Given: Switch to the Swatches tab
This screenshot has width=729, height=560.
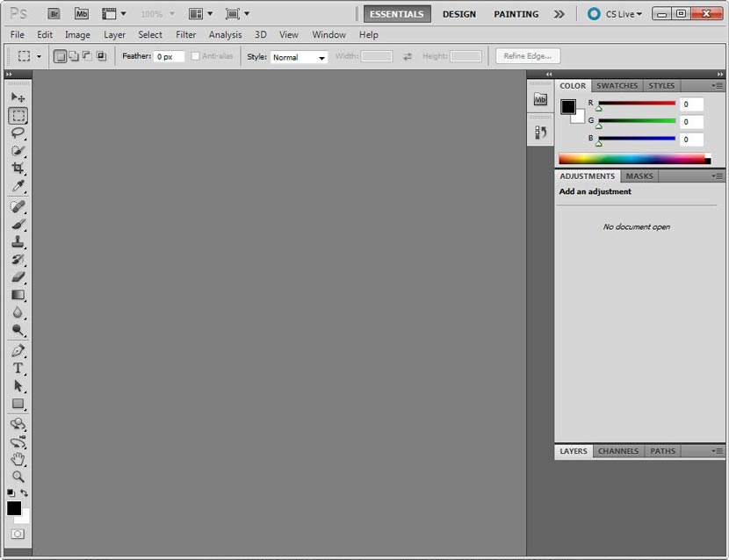Looking at the screenshot, I should pyautogui.click(x=617, y=85).
